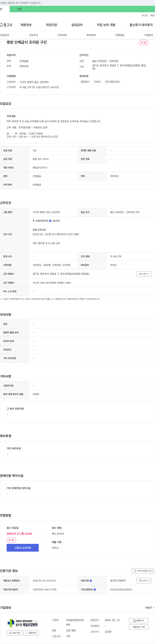
Task: Click the 식사 제공 (2식) tag
Action: pyautogui.click(x=112, y=82)
